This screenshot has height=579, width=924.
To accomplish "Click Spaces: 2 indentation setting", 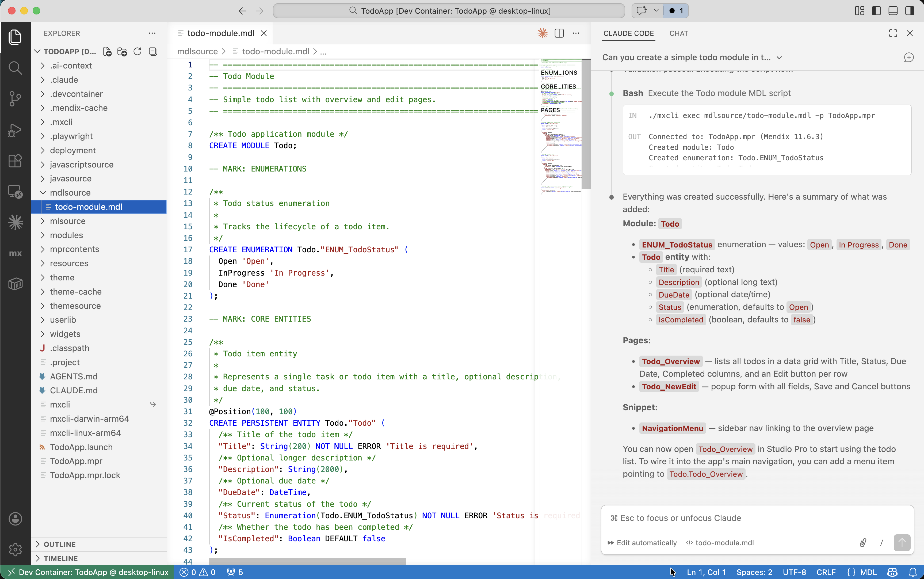I will point(754,572).
